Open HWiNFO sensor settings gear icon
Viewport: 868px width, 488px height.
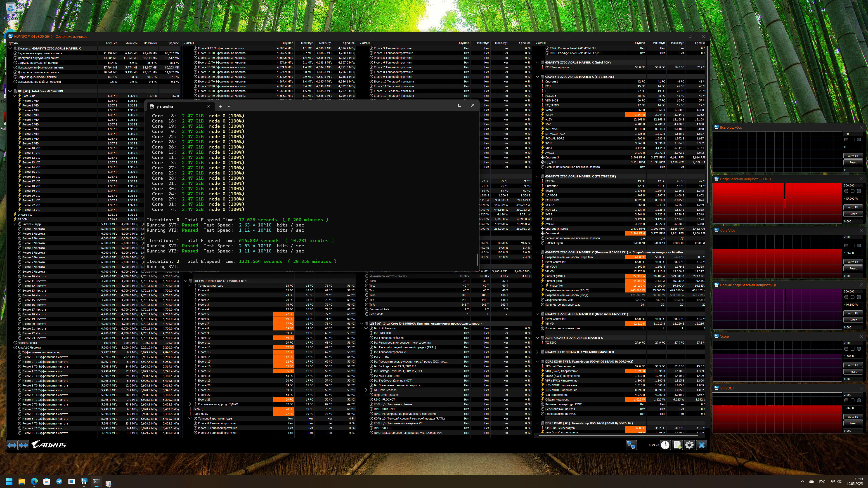click(x=689, y=445)
